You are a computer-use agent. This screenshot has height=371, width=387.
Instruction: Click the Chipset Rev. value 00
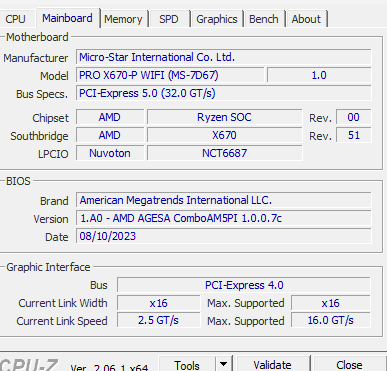(x=353, y=117)
